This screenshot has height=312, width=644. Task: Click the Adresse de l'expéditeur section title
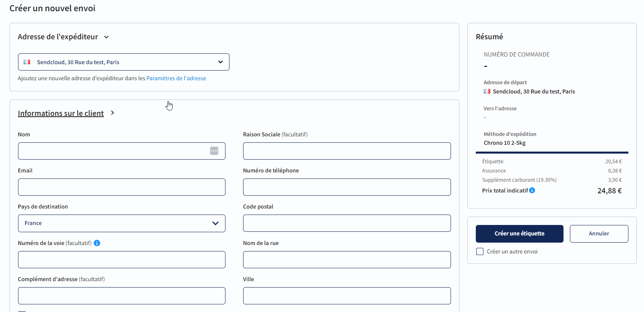click(x=58, y=37)
